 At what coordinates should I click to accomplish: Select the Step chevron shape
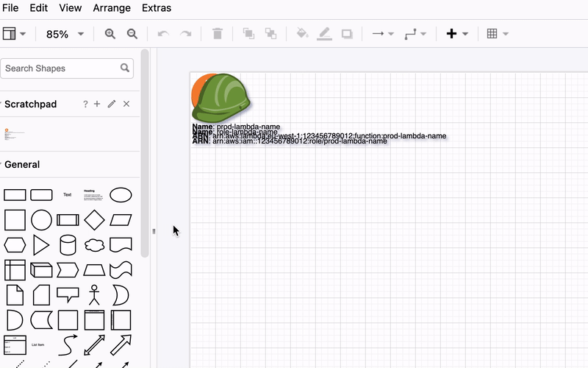(x=68, y=270)
